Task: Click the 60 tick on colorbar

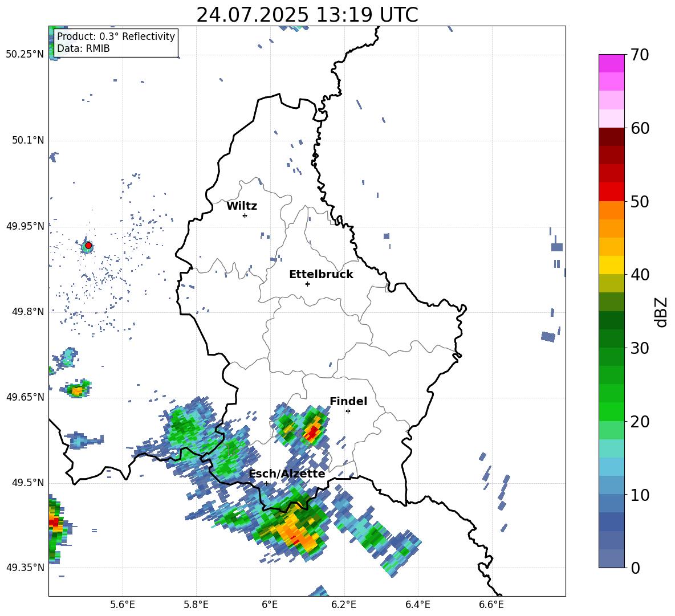Action: (640, 128)
